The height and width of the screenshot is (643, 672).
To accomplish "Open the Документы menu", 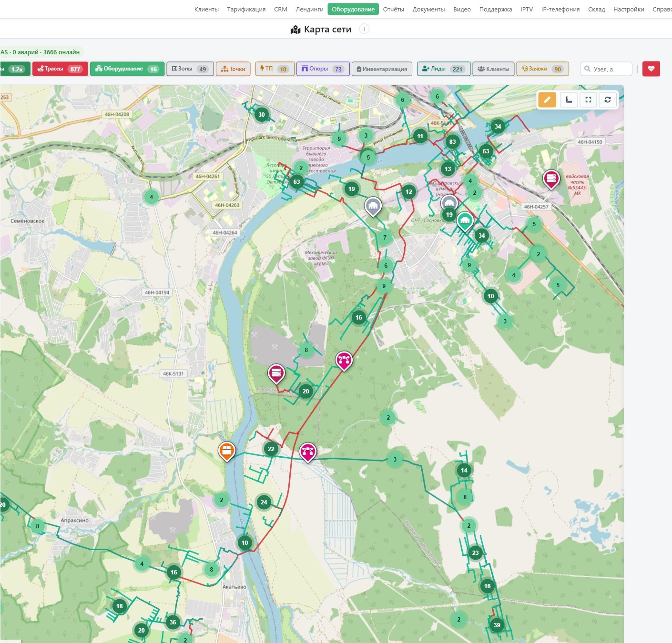I will click(x=428, y=9).
